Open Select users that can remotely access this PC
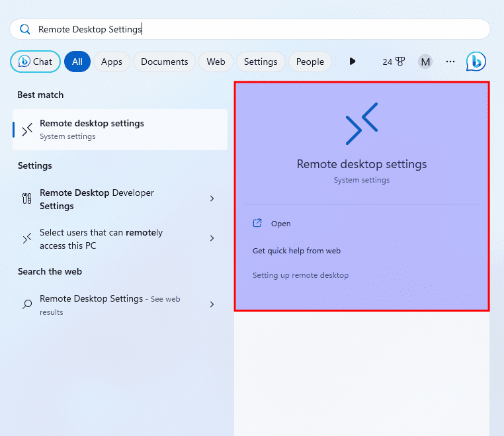The image size is (504, 436). (120, 239)
